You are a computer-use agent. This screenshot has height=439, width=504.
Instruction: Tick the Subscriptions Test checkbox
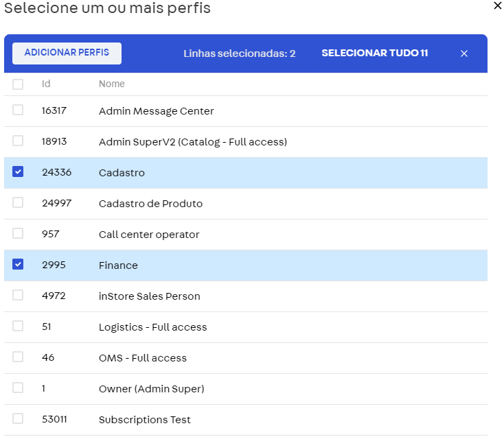point(18,419)
